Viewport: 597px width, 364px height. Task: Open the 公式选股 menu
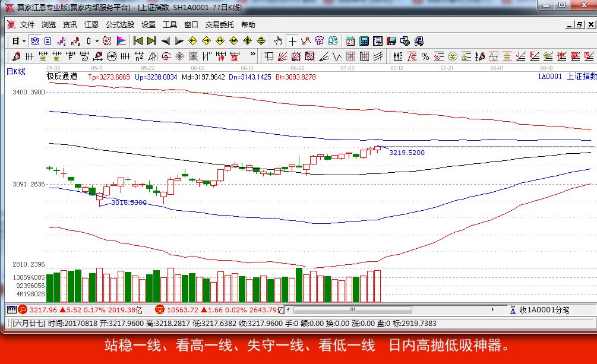pyautogui.click(x=119, y=24)
